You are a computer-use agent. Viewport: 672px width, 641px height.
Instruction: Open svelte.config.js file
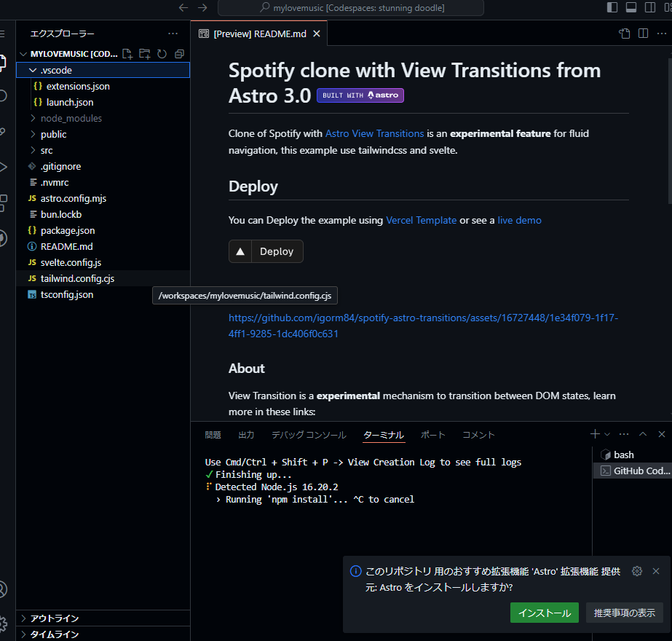(103, 262)
